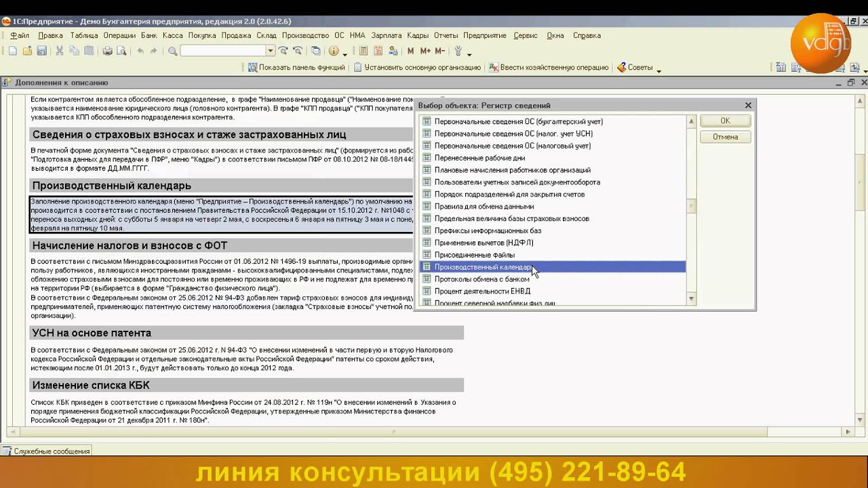Select Протоколы обмена с банком row

pyautogui.click(x=553, y=279)
